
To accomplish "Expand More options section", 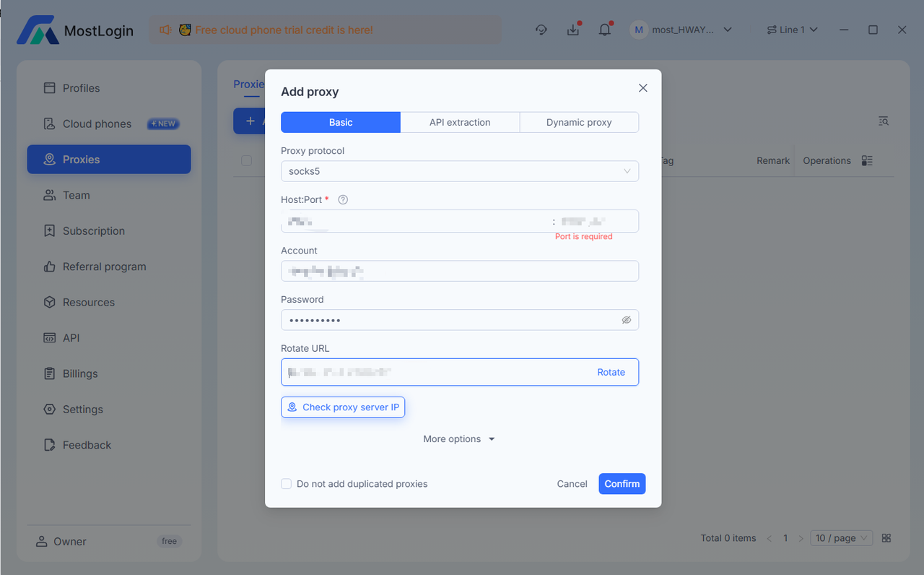I will coord(459,439).
